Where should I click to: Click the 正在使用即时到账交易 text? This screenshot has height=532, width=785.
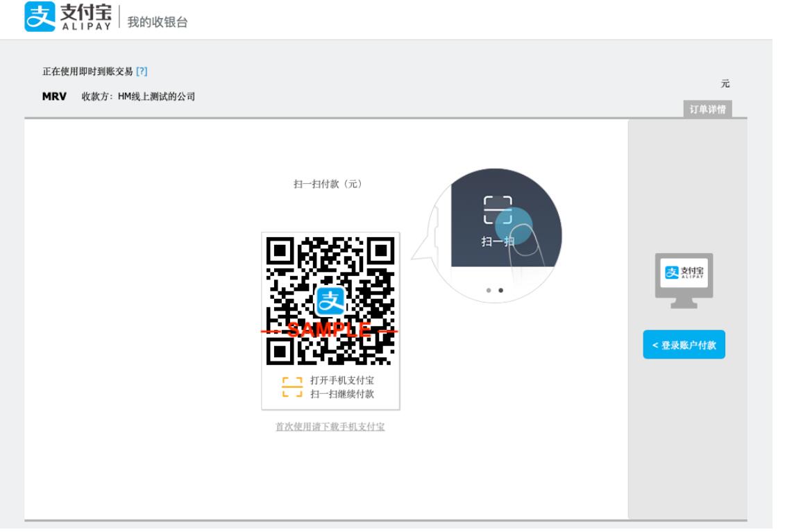87,71
